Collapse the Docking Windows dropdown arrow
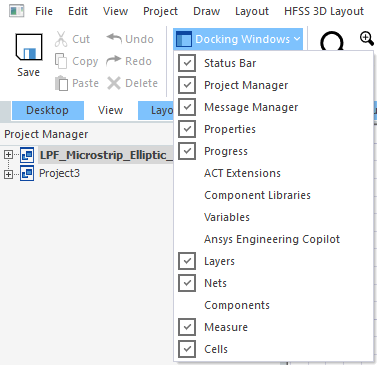Image resolution: width=377 pixels, height=365 pixels. tap(297, 39)
